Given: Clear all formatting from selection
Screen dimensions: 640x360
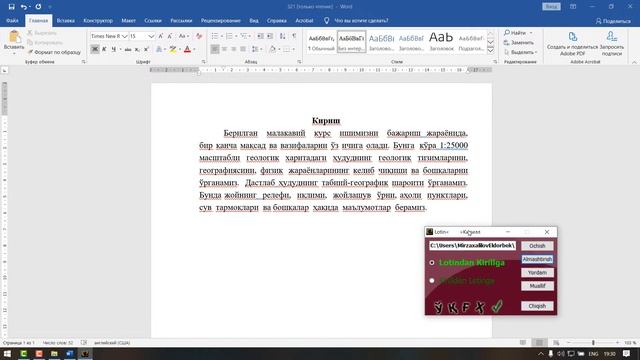Looking at the screenshot, I should [x=199, y=36].
